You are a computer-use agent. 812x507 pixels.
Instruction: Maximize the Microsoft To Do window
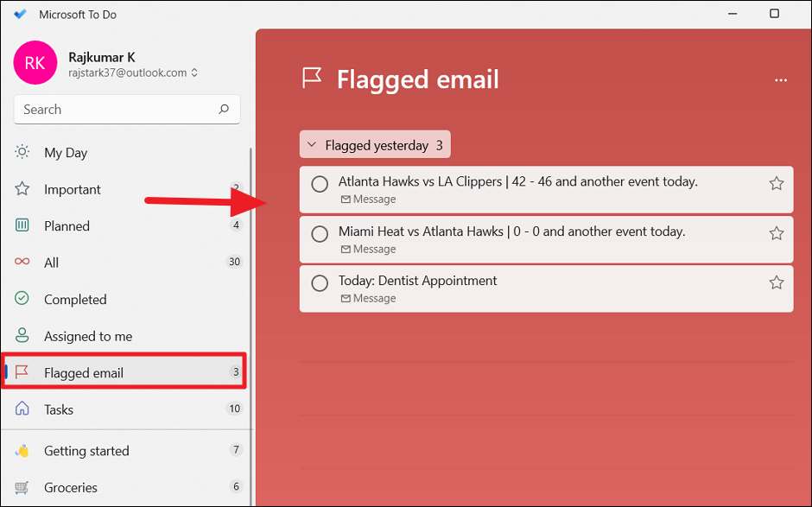[x=774, y=14]
